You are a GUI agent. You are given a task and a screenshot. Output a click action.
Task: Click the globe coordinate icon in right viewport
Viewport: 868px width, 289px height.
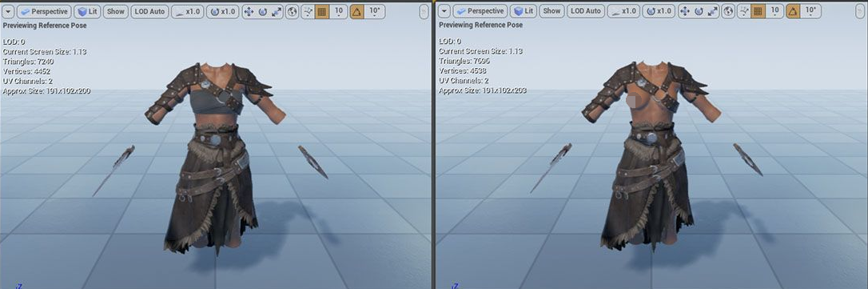(x=728, y=11)
